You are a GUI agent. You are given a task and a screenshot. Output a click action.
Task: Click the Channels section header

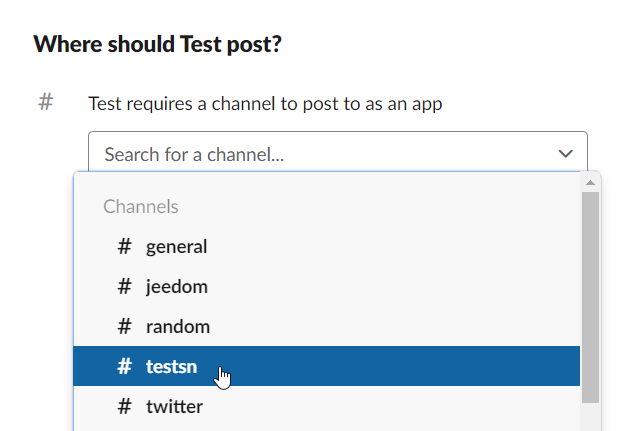(x=141, y=207)
